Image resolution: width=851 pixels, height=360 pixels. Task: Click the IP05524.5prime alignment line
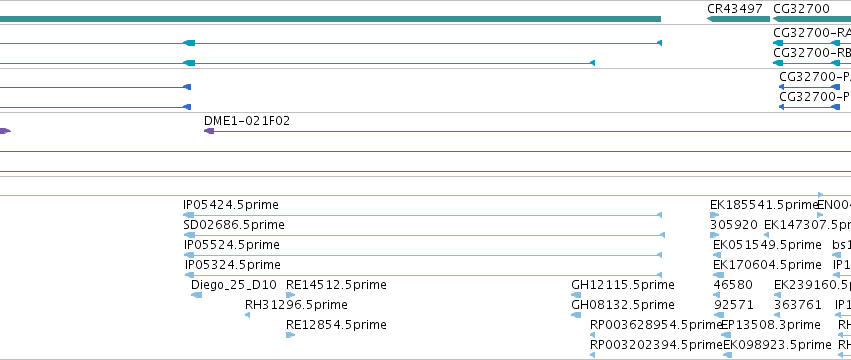point(423,255)
